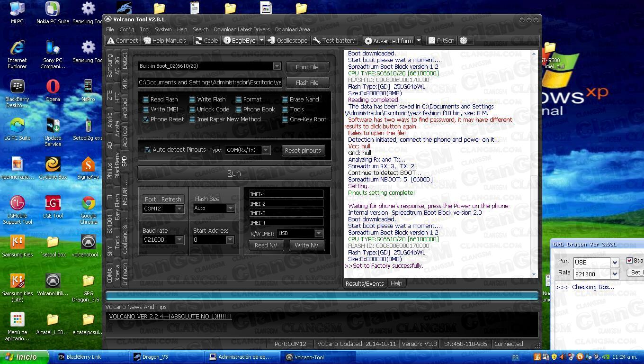Open the Cyclone Box desktop icon
Viewport: 644px width, 364px height.
tap(53, 168)
